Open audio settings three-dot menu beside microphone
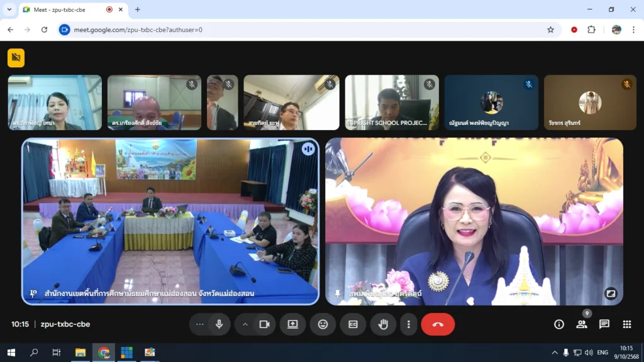The width and height of the screenshot is (644, 362). [x=200, y=324]
